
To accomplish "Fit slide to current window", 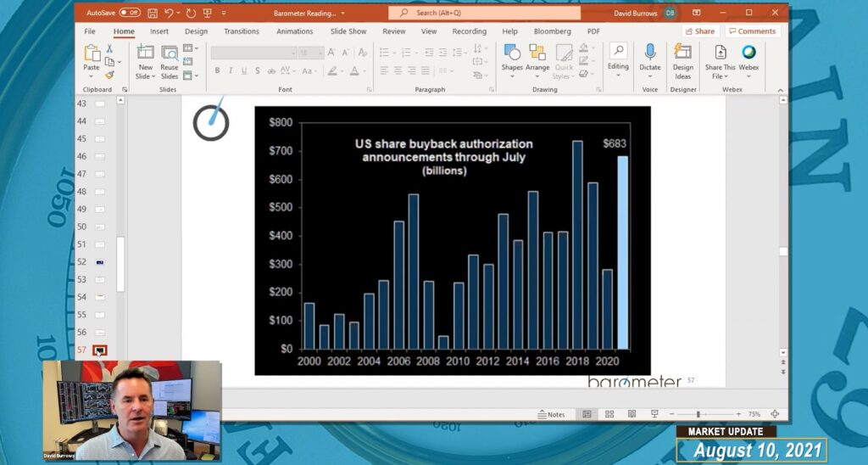I will (x=774, y=414).
